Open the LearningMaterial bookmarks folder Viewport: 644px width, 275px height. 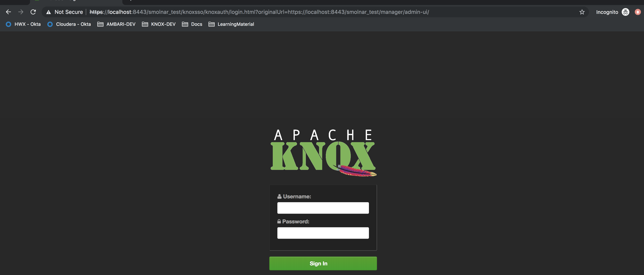tap(231, 24)
